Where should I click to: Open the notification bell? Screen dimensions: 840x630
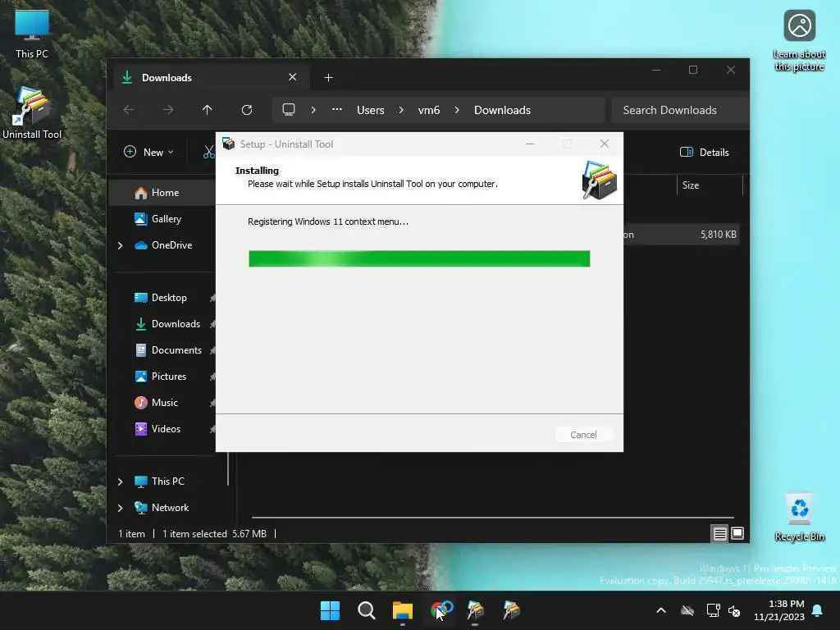pos(818,610)
